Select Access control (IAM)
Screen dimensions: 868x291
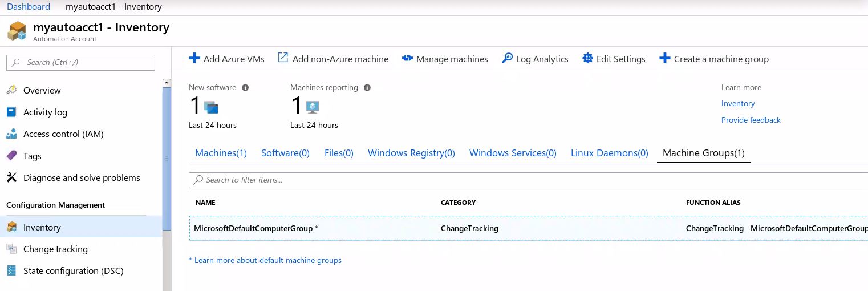click(x=63, y=134)
